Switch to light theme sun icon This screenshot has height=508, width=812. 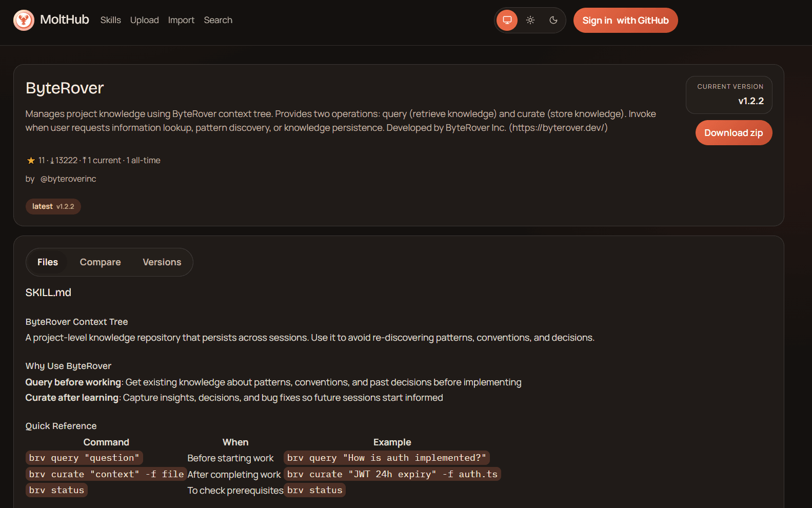(x=530, y=20)
